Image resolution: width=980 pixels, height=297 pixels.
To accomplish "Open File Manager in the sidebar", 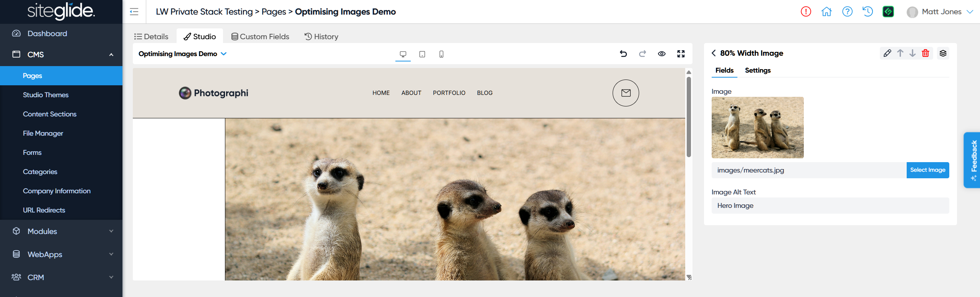I will tap(43, 133).
